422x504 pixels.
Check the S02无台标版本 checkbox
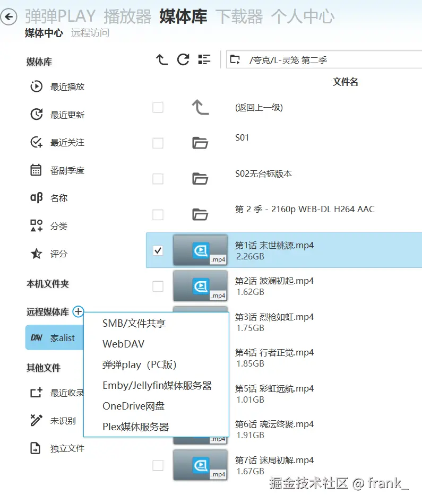(x=158, y=178)
